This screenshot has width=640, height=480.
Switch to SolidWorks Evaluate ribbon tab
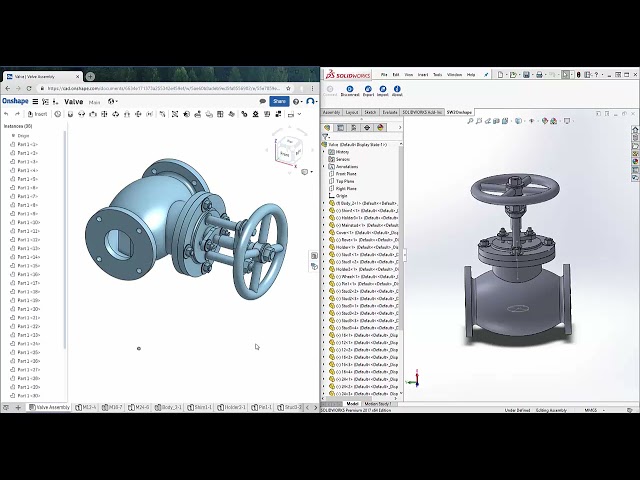pos(389,112)
